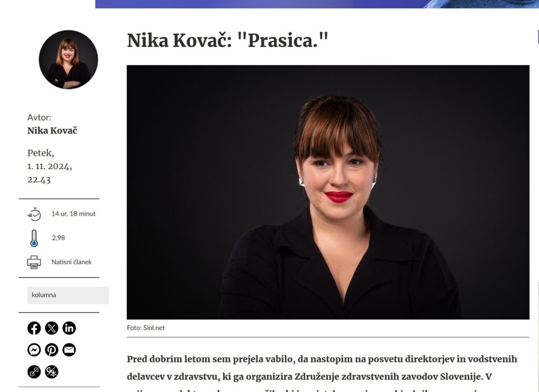This screenshot has width=539, height=392.
Task: Click the main article portrait photo
Action: pyautogui.click(x=328, y=192)
